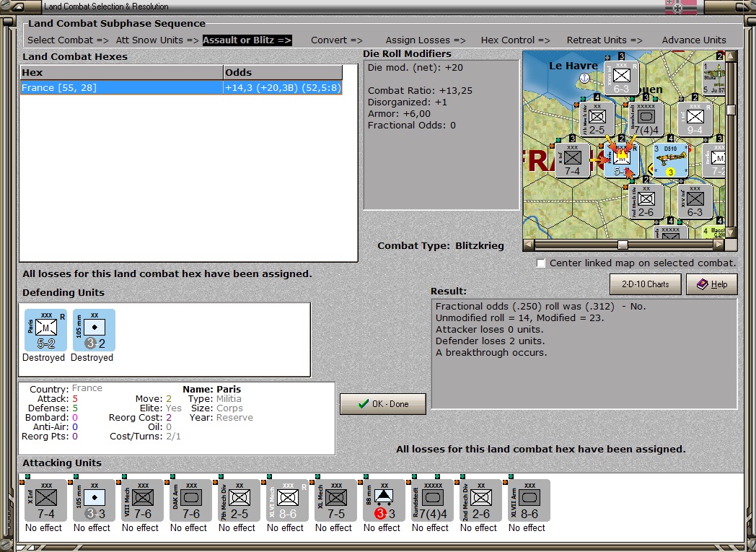Enable center linked map on selected combat
This screenshot has width=756, height=552.
coord(541,263)
